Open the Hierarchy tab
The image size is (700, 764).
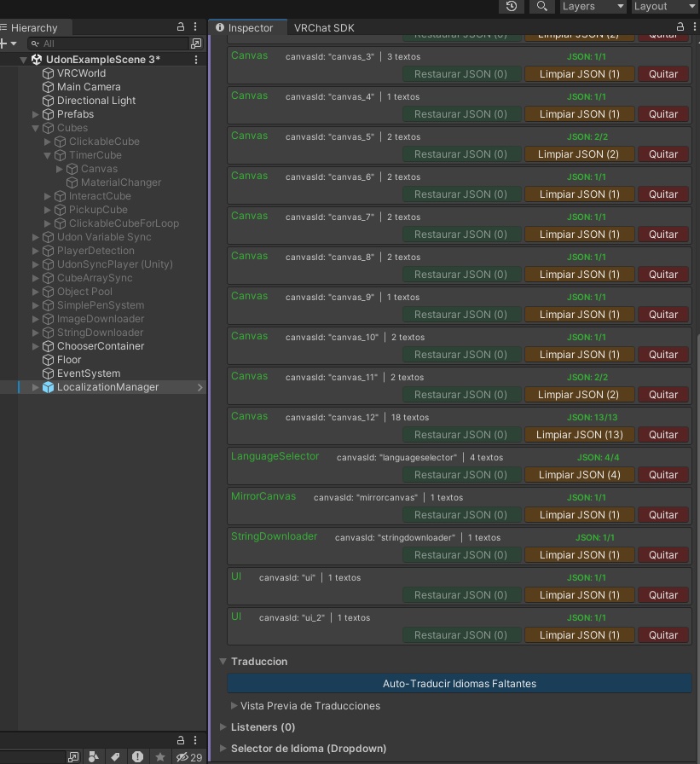click(34, 28)
